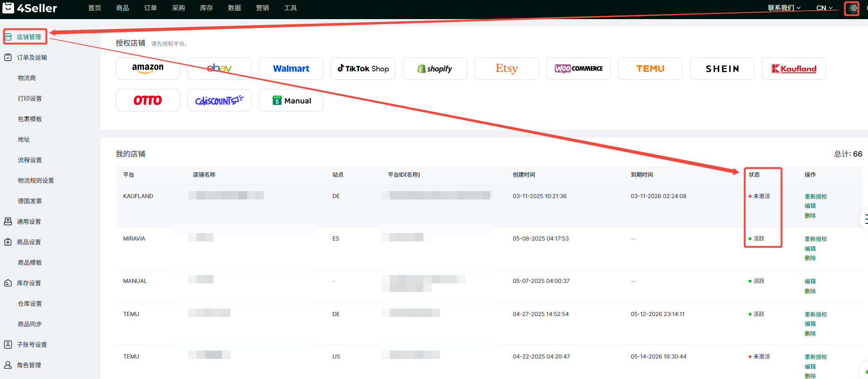Select the 未激活 status of KAUFLAND row
The width and height of the screenshot is (868, 379).
759,196
